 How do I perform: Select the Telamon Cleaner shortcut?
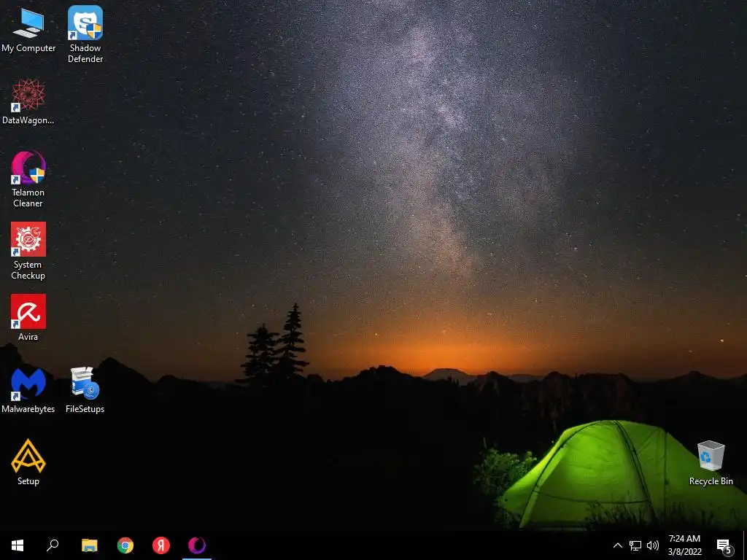[28, 179]
